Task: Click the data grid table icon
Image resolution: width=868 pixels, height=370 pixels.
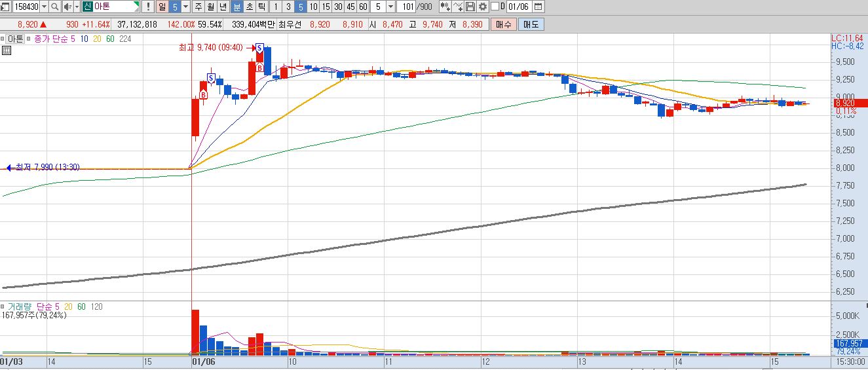Action: 5,50
